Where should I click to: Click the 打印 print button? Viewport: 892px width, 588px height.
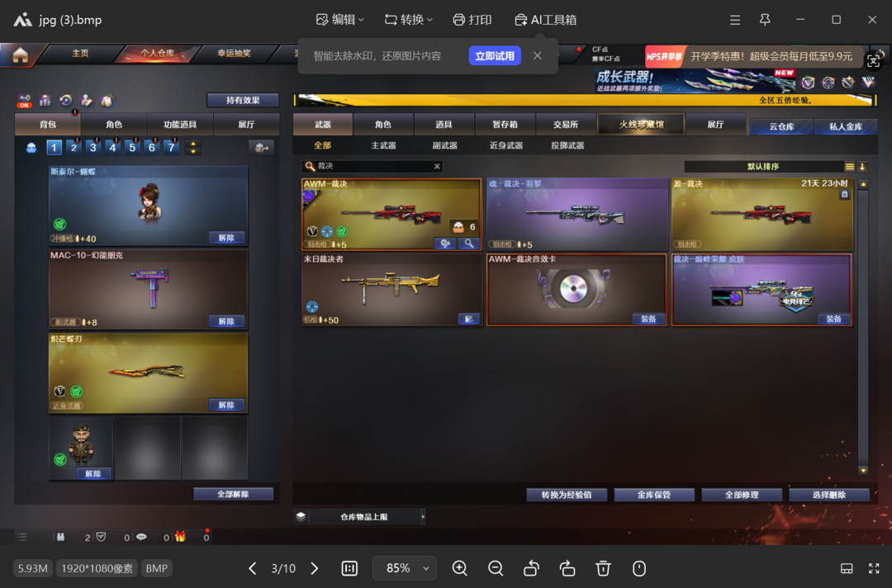point(472,20)
